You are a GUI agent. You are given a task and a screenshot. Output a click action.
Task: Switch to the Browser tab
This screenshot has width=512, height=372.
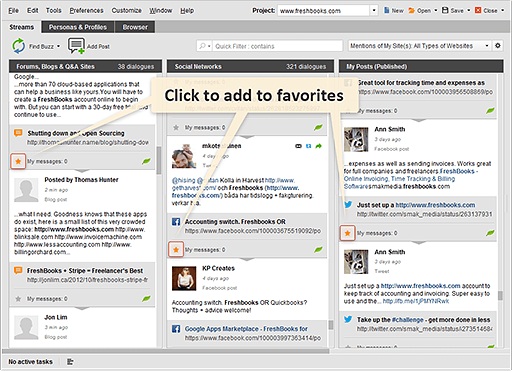point(135,27)
